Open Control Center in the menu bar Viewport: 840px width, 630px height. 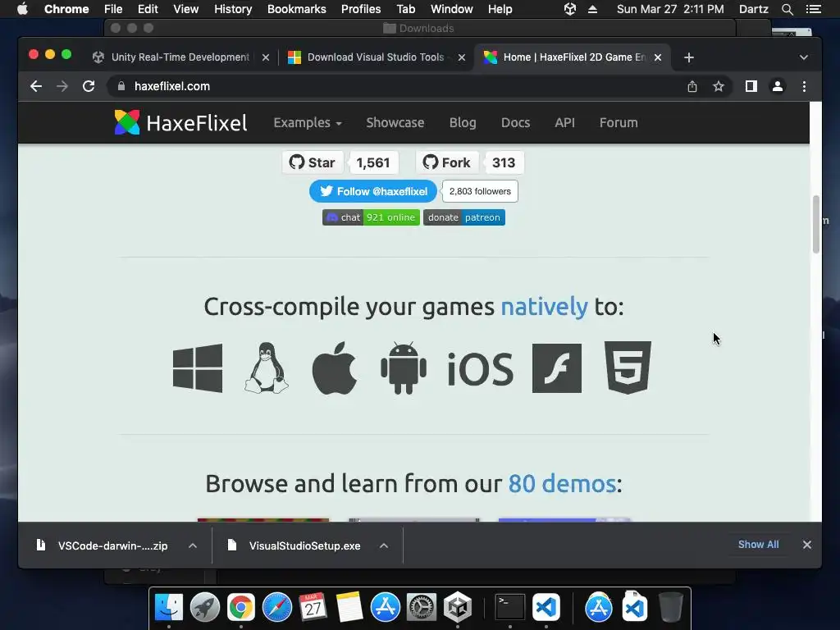813,9
